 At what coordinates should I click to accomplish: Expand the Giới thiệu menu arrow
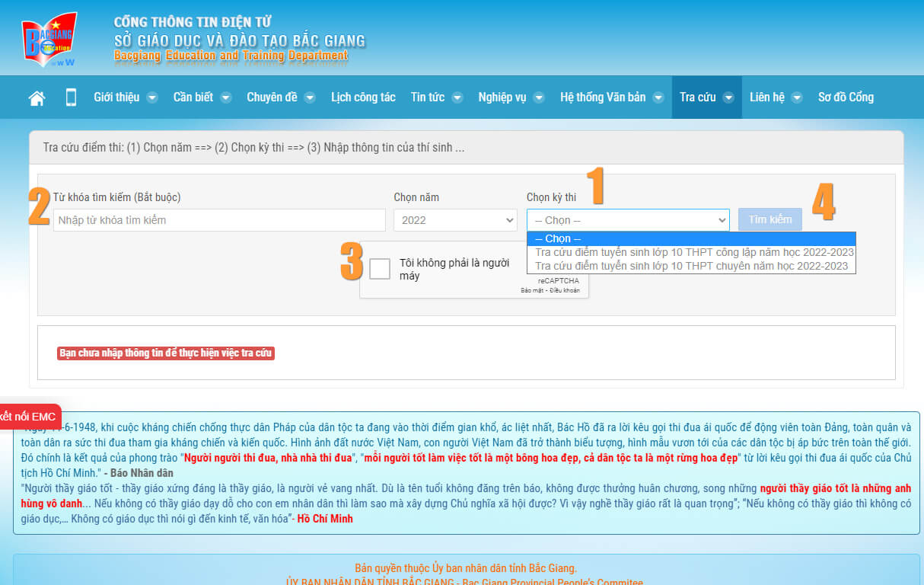[x=152, y=97]
